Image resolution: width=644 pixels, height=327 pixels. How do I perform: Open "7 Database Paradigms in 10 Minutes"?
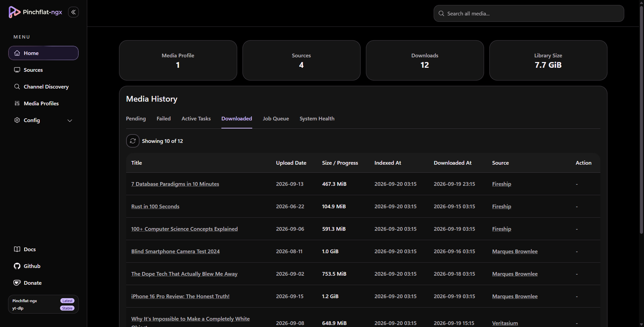click(x=175, y=184)
